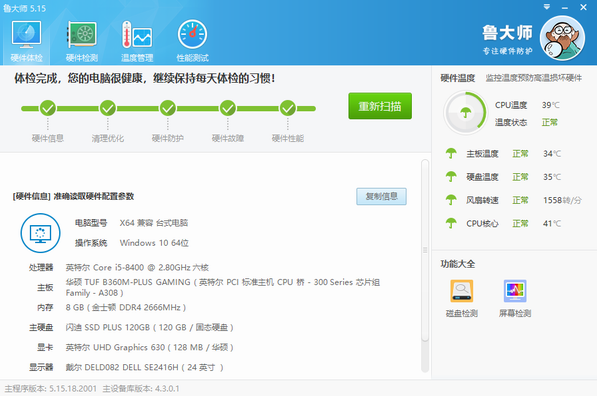
Task: Click the 显示器 DELL SE2416H line
Action: (x=126, y=367)
